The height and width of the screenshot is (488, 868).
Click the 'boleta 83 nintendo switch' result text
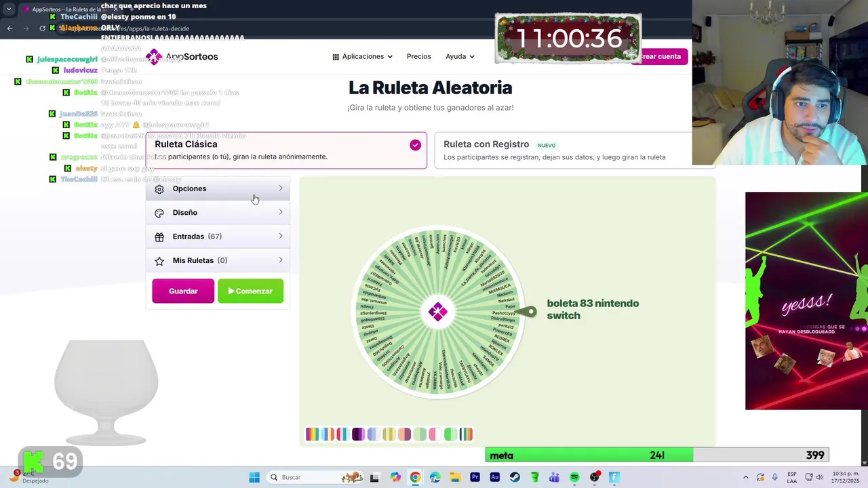[593, 309]
